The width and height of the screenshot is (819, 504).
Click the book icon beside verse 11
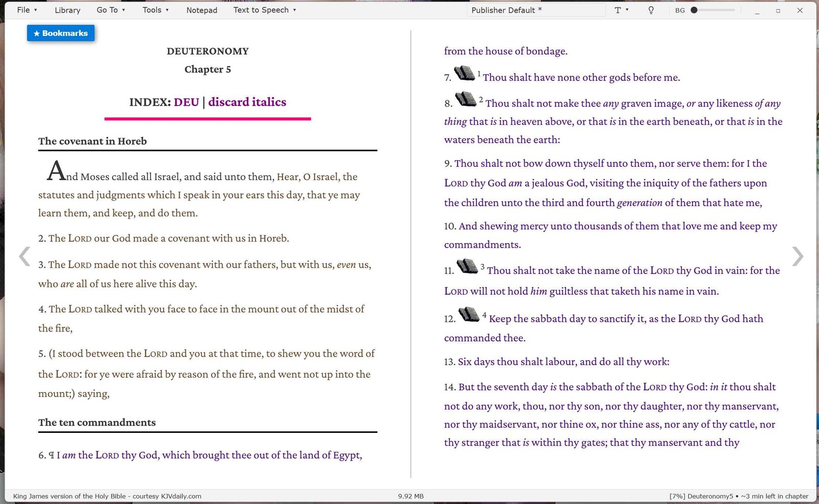point(467,266)
